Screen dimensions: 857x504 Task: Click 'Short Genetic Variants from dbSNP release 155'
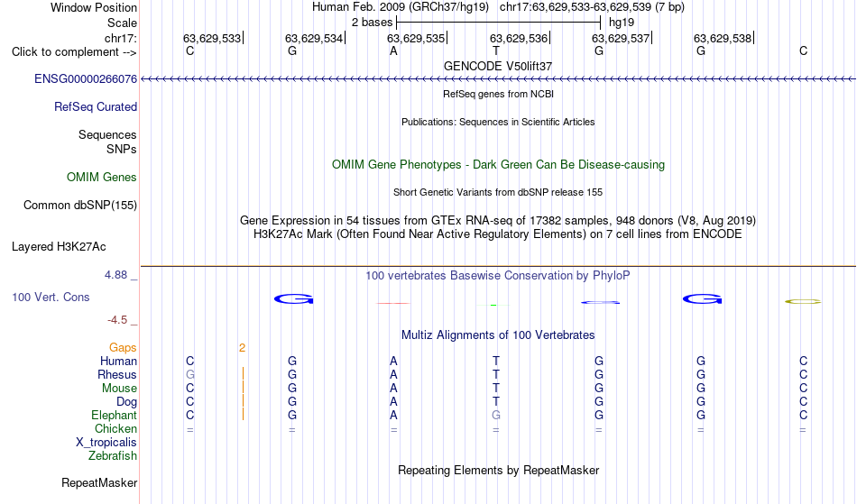[x=498, y=192]
